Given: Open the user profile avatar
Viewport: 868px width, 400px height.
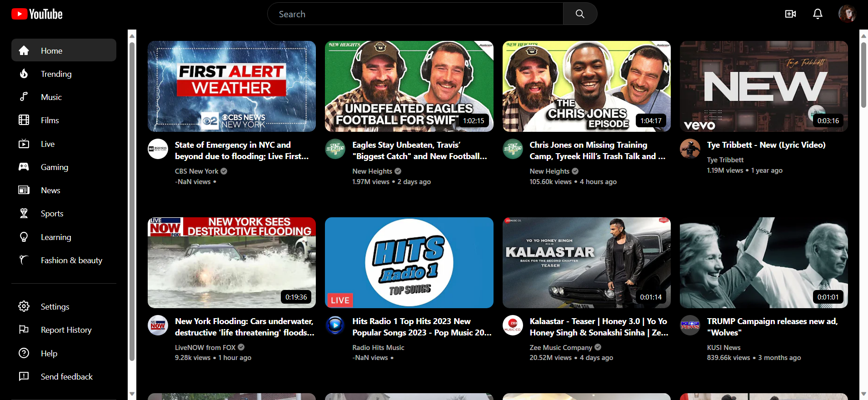Looking at the screenshot, I should (x=847, y=14).
